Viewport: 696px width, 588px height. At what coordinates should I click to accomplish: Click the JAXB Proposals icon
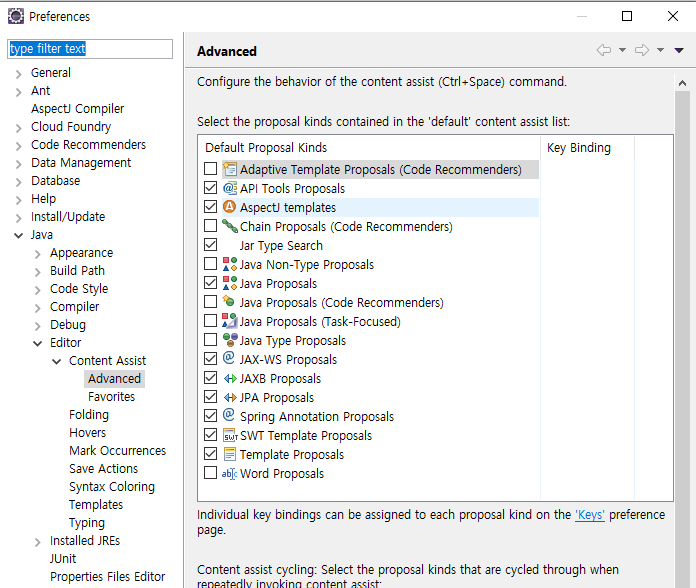pyautogui.click(x=229, y=378)
